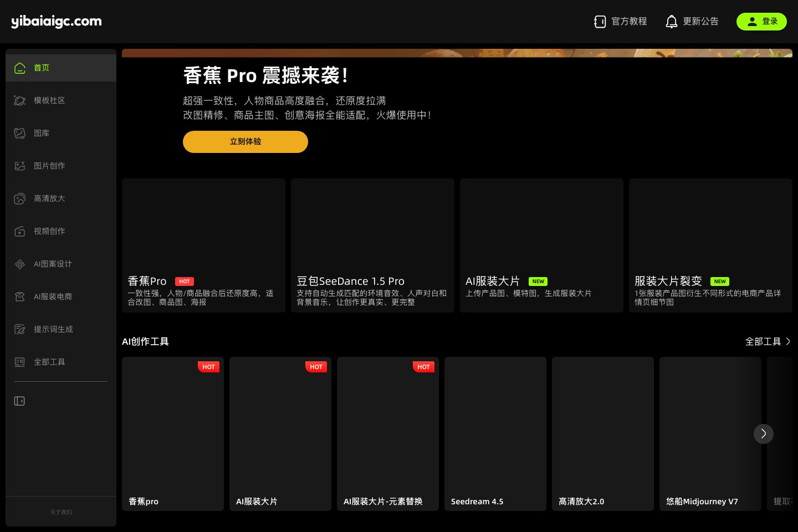Screen dimensions: 798x532
Task: Click NEW badge beside 服装大片裂变 title
Action: click(x=720, y=282)
